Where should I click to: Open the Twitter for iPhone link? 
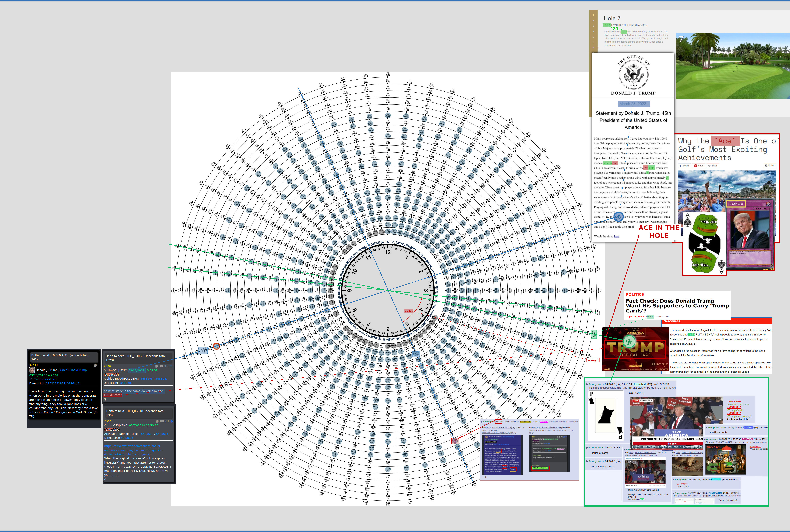(x=46, y=379)
